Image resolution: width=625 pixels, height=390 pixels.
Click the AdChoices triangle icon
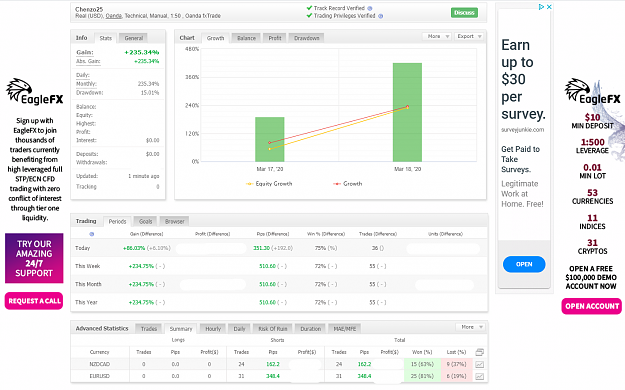(541, 7)
